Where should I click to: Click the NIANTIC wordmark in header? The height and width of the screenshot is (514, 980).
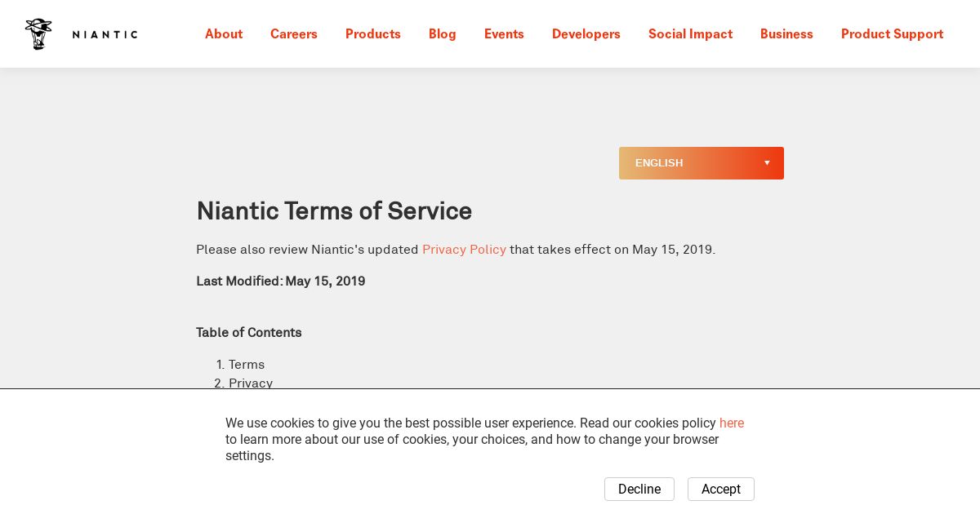105,34
